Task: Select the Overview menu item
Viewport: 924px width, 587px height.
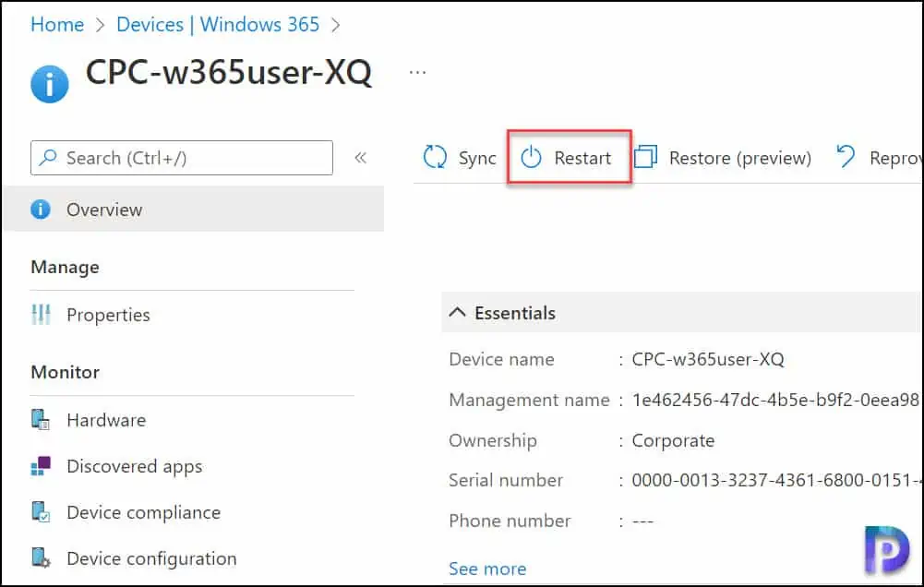Action: coord(193,210)
